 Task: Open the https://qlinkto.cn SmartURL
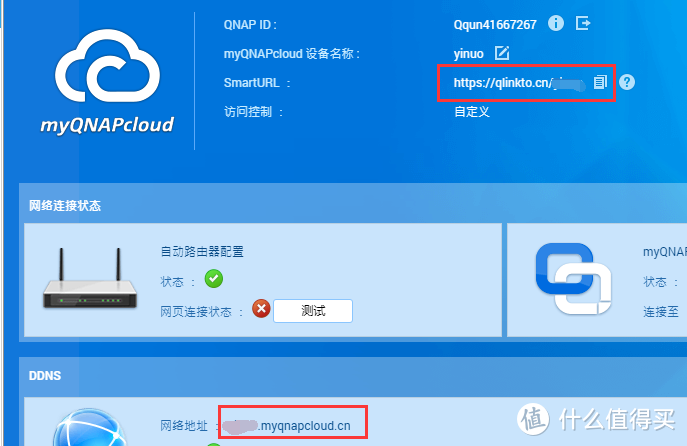click(x=519, y=83)
